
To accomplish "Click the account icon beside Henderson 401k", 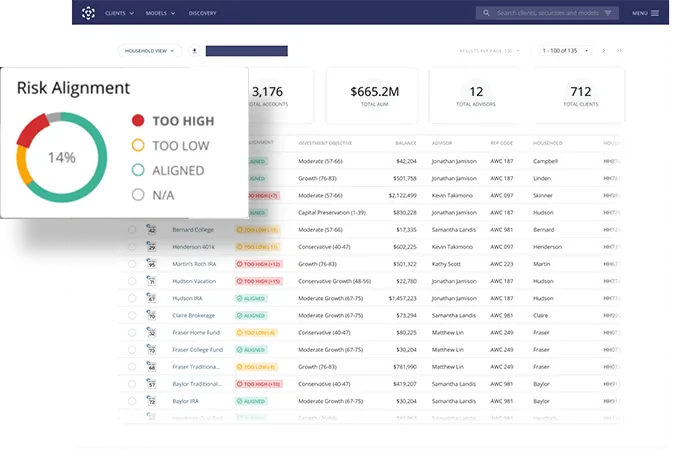I will 152,246.
